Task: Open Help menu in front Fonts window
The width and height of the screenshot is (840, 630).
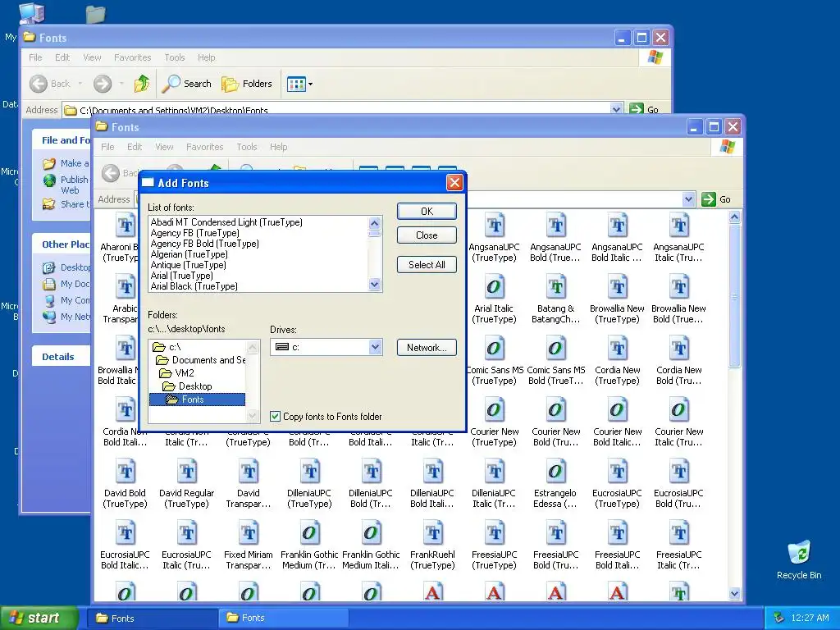Action: click(x=279, y=147)
